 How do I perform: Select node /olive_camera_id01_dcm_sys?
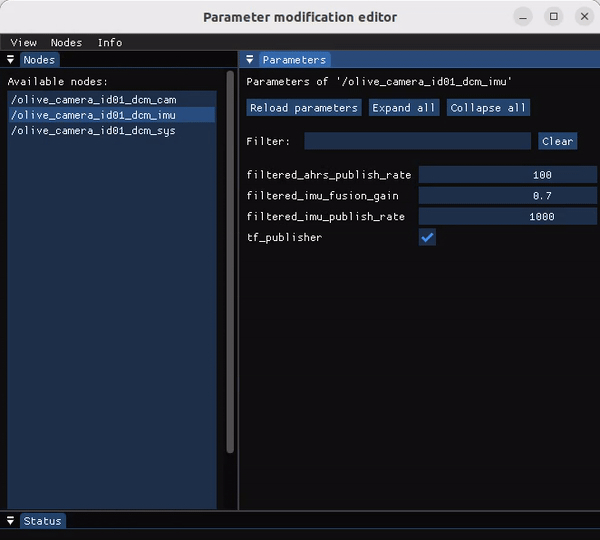93,130
